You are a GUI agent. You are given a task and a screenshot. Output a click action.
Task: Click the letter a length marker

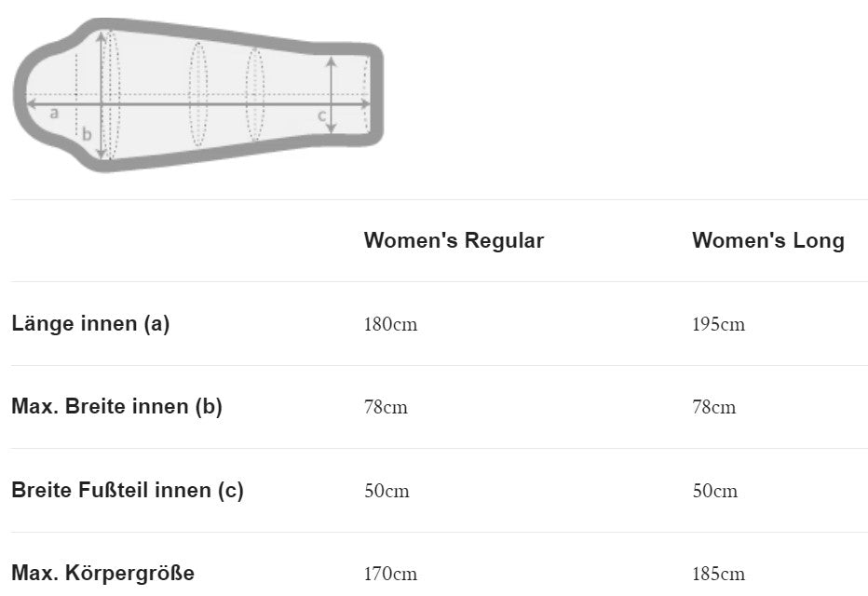click(54, 114)
